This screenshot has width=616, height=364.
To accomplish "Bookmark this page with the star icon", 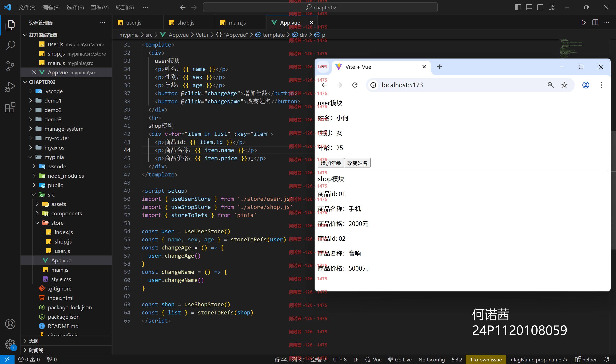I will point(564,85).
